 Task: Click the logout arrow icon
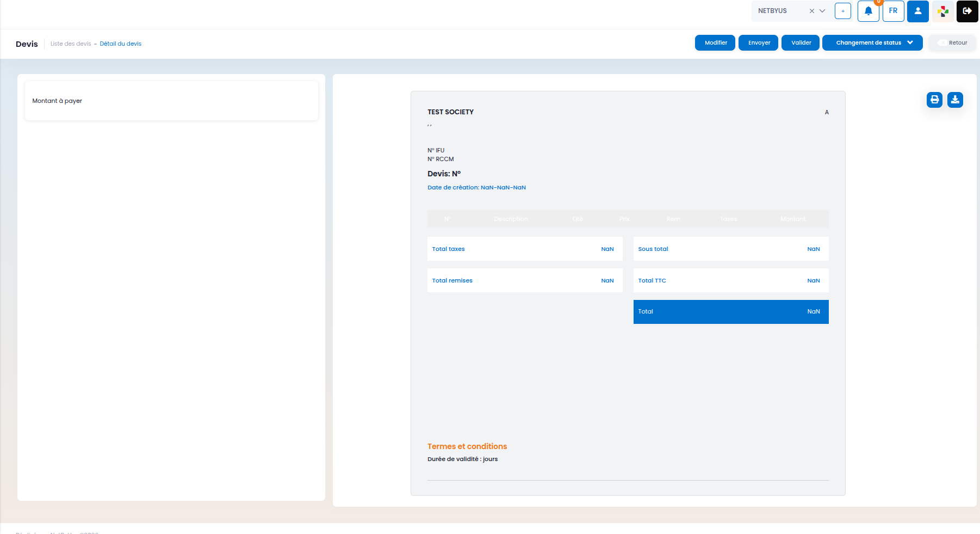pos(967,11)
